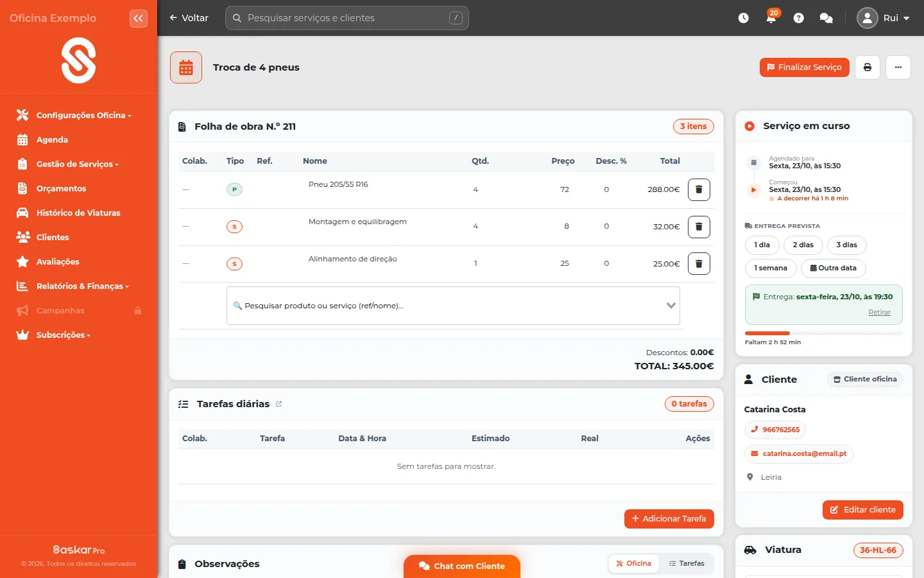Open Tarefas diárias external link icon
This screenshot has height=578, width=924.
pyautogui.click(x=279, y=404)
